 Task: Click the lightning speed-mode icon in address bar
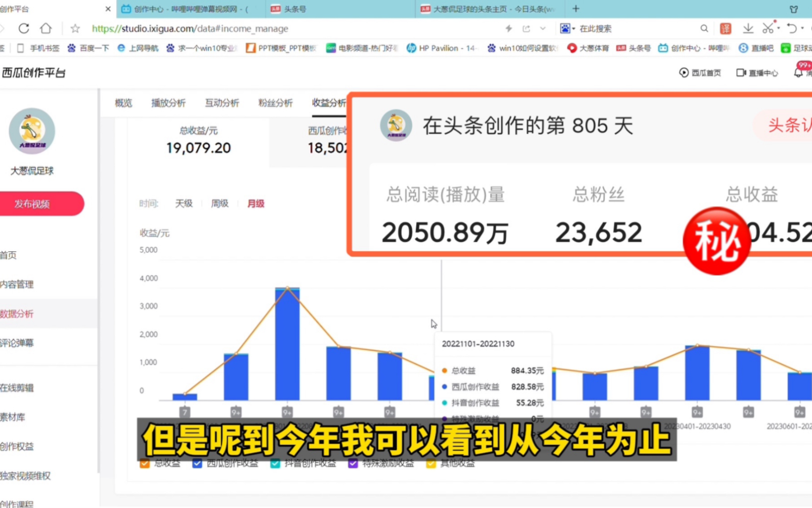coord(509,28)
